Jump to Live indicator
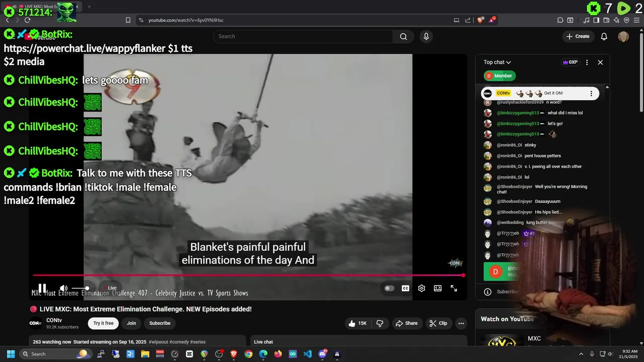Screen dimensions: 644x362 click(x=111, y=288)
